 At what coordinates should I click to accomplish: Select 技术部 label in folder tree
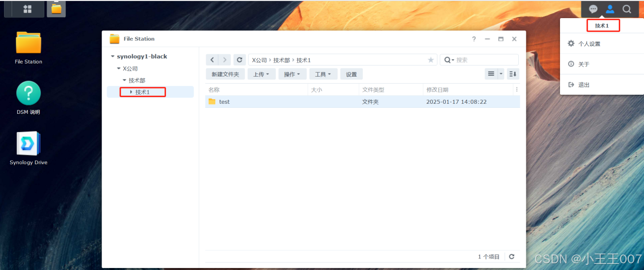137,80
